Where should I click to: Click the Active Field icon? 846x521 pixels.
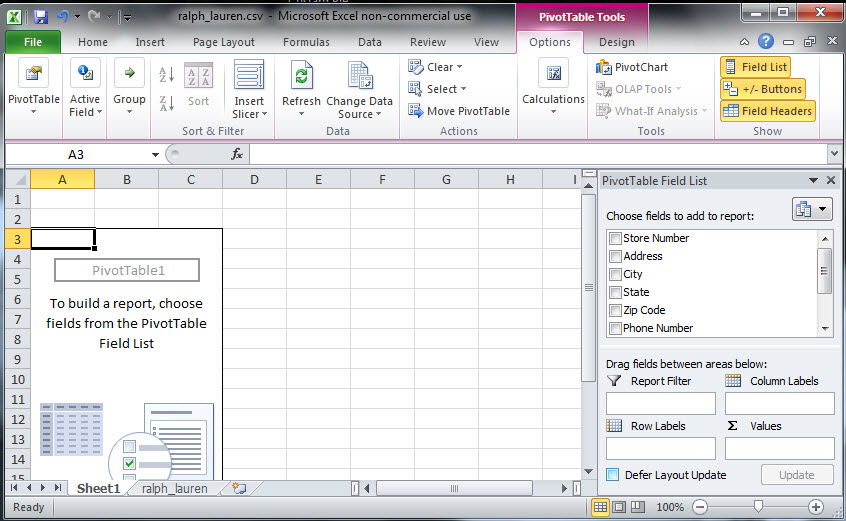pos(85,73)
